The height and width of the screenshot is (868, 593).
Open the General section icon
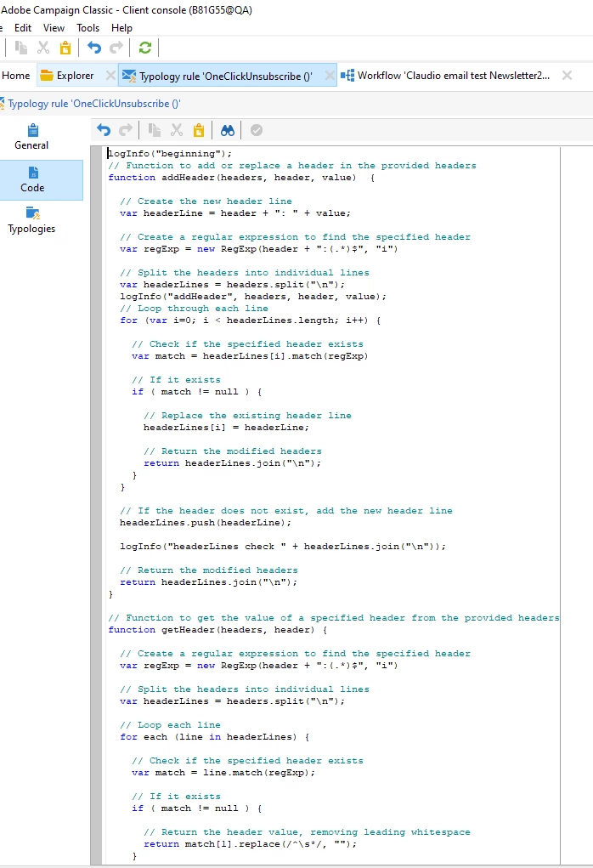tap(32, 130)
